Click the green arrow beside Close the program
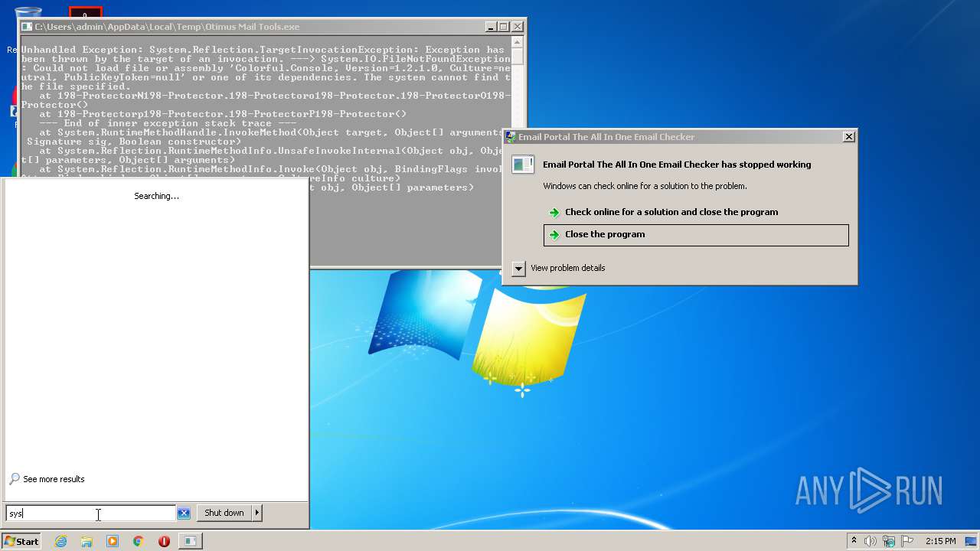Screen dimensions: 980x551 (554, 235)
